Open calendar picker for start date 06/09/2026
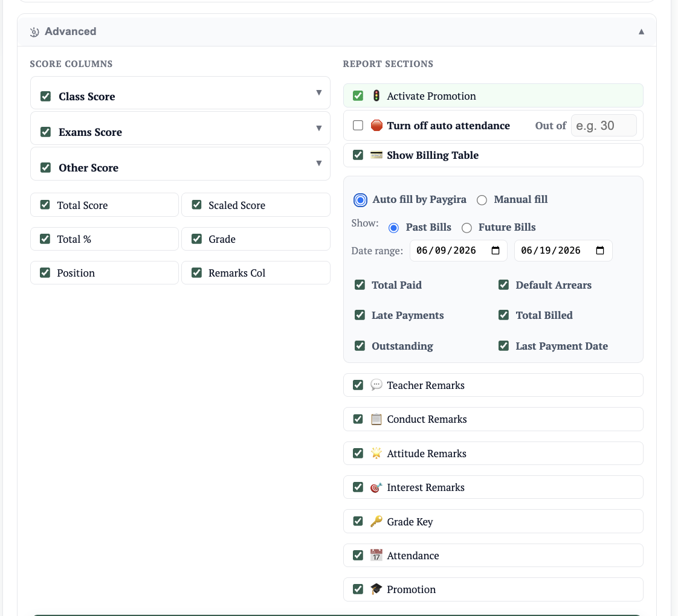The width and height of the screenshot is (678, 616). tap(496, 250)
